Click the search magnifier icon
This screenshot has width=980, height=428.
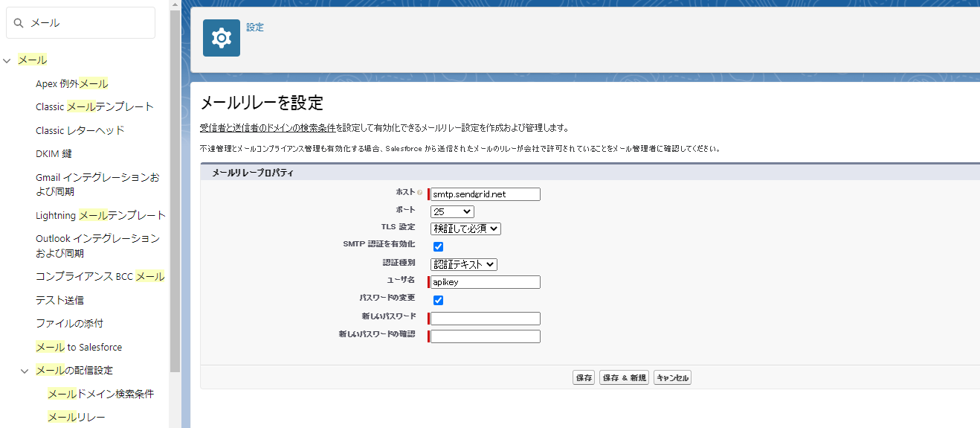[x=19, y=23]
